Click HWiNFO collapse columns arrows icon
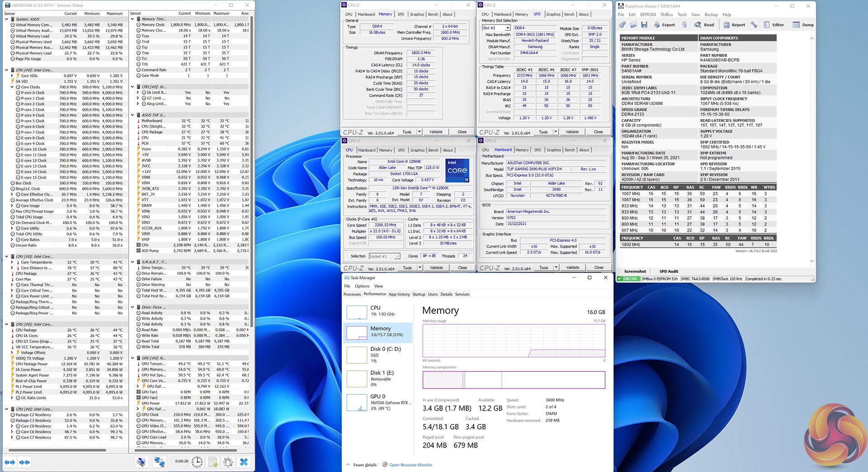The height and width of the screenshot is (472, 868). pyautogui.click(x=24, y=462)
